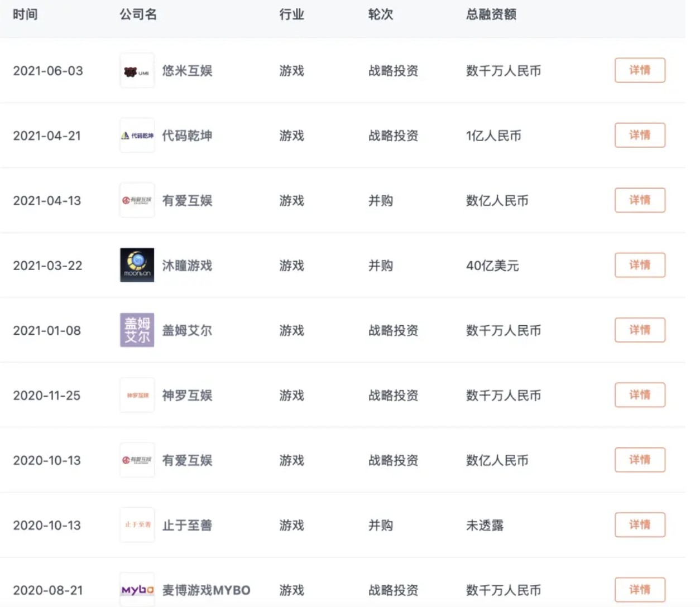Viewport: 700px width, 607px height.
Task: Click the 未透露 funding amount
Action: pos(485,525)
